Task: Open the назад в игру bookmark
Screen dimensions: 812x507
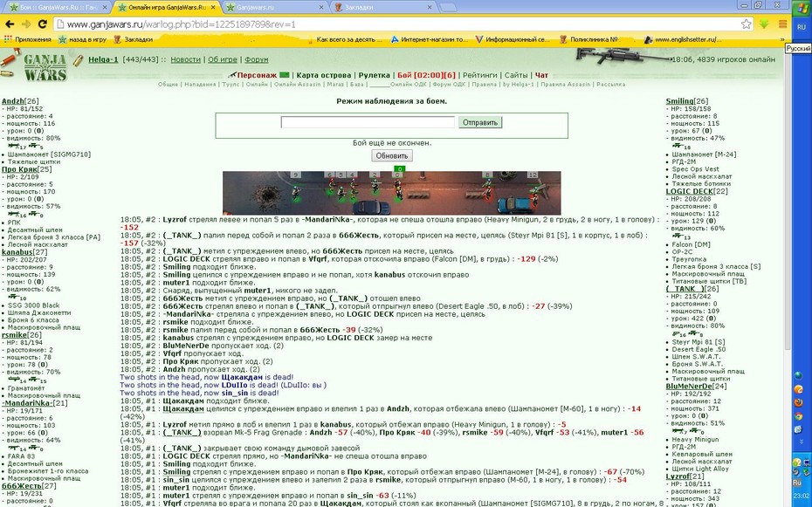Action: click(82, 39)
